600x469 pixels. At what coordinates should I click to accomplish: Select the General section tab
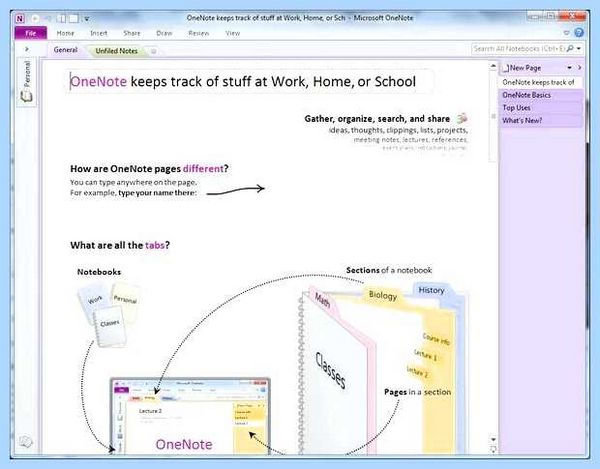click(x=65, y=50)
